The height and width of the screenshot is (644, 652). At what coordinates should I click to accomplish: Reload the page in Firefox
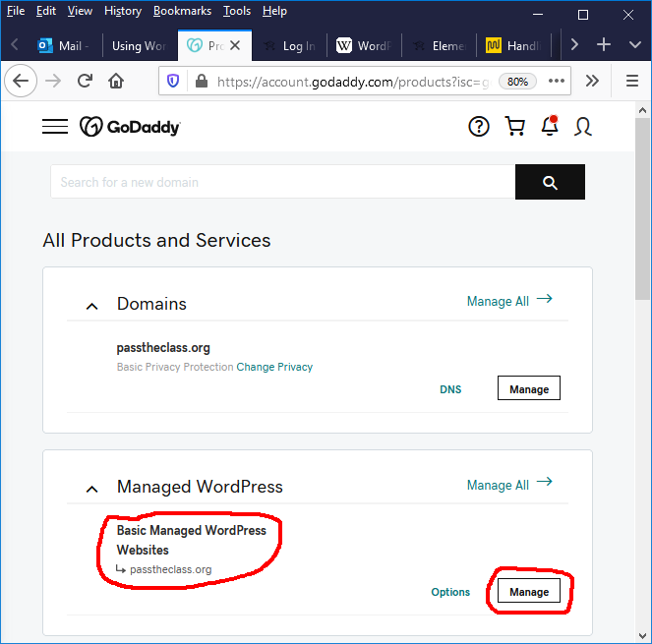point(86,81)
